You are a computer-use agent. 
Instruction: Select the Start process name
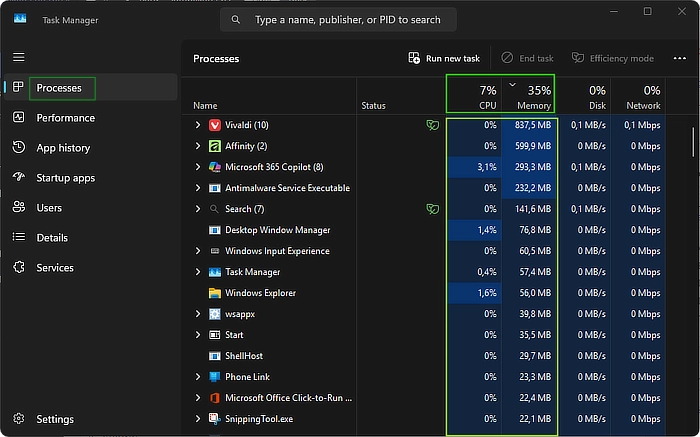[234, 335]
